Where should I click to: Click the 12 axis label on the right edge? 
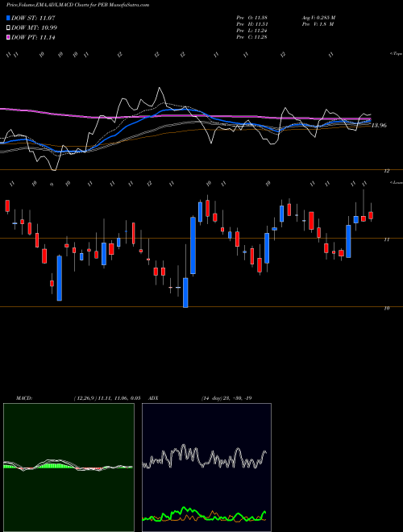coord(386,171)
